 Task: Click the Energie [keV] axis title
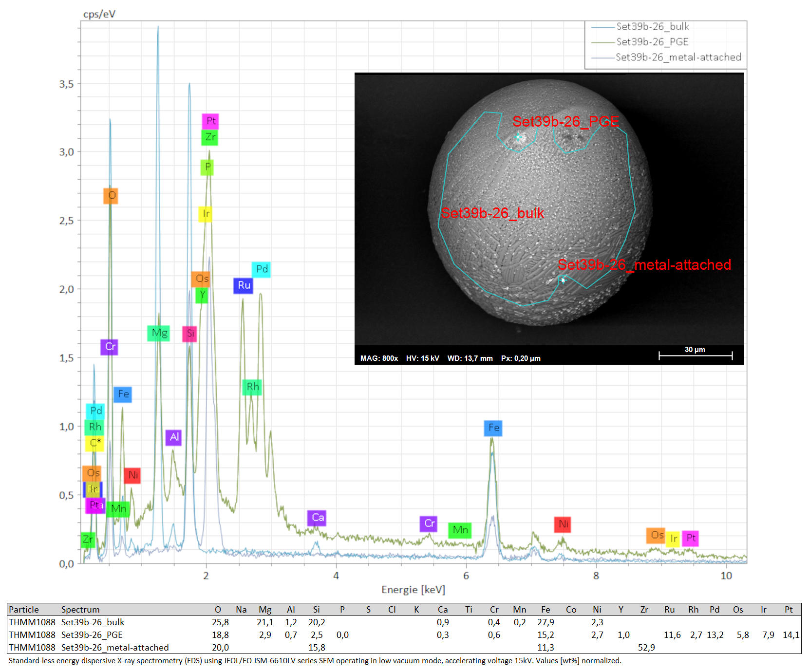413,590
